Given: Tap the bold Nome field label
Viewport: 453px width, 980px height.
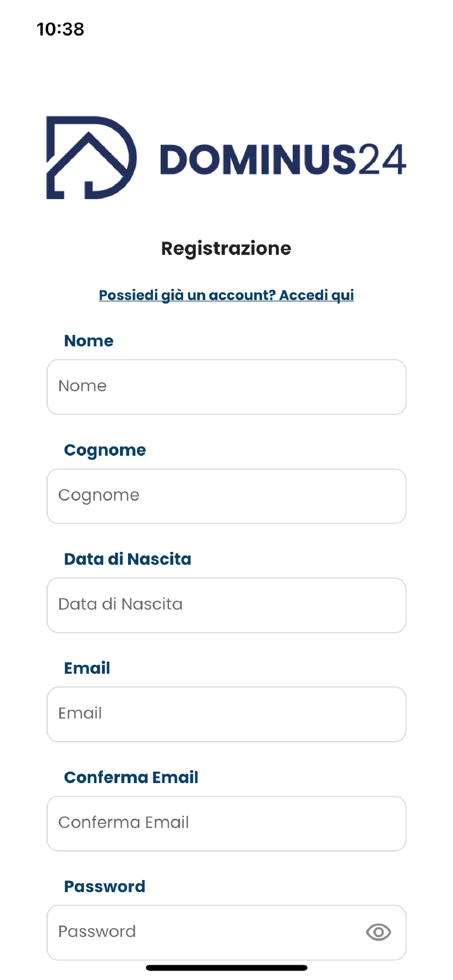Looking at the screenshot, I should (89, 341).
